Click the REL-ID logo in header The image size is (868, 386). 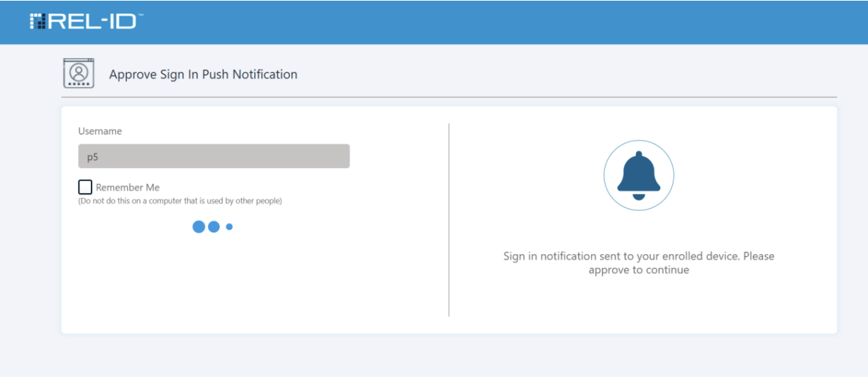[x=86, y=21]
